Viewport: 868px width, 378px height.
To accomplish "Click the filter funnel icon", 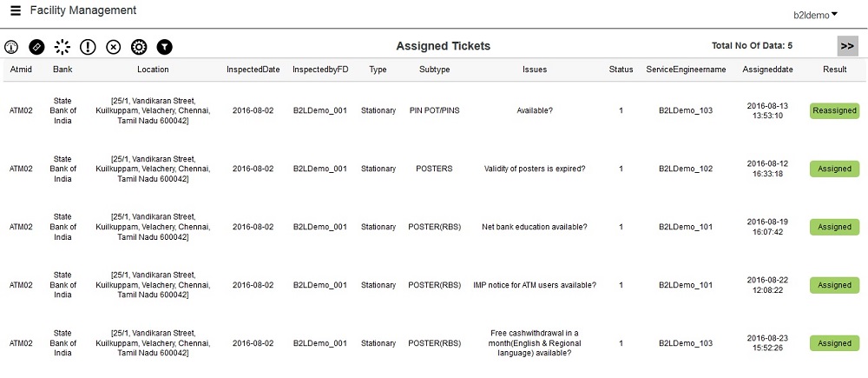I will 165,47.
